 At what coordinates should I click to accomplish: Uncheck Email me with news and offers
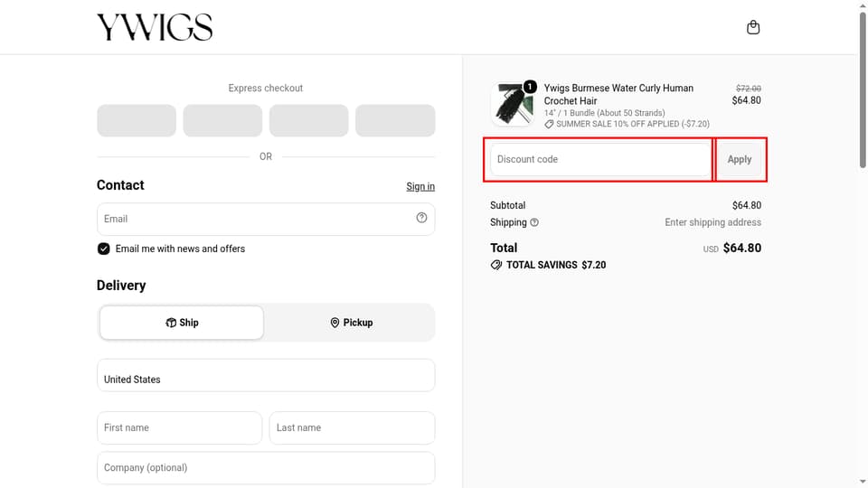pyautogui.click(x=103, y=249)
